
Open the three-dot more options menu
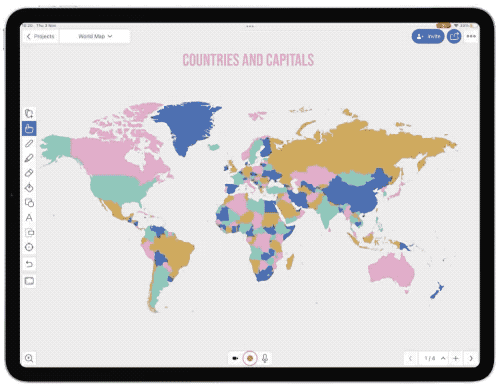click(471, 36)
